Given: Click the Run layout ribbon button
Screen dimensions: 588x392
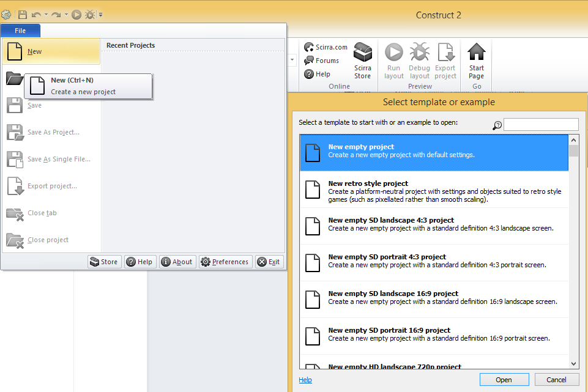Looking at the screenshot, I should point(394,61).
